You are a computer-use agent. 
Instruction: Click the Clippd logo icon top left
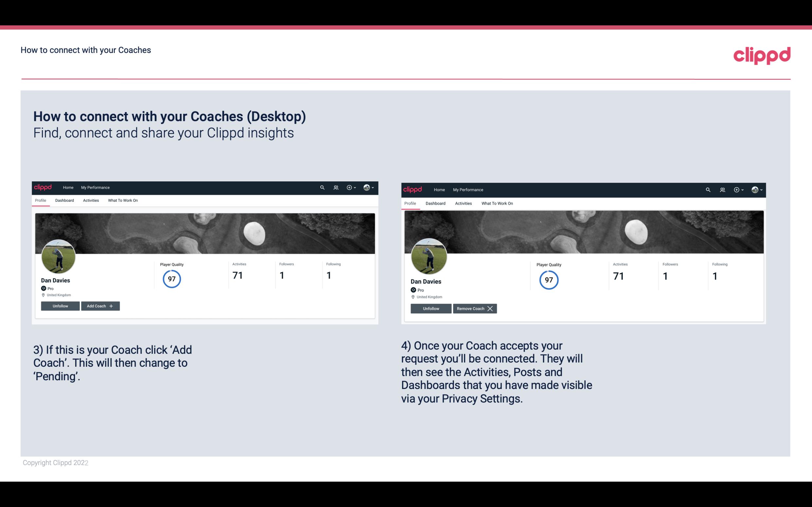click(44, 187)
